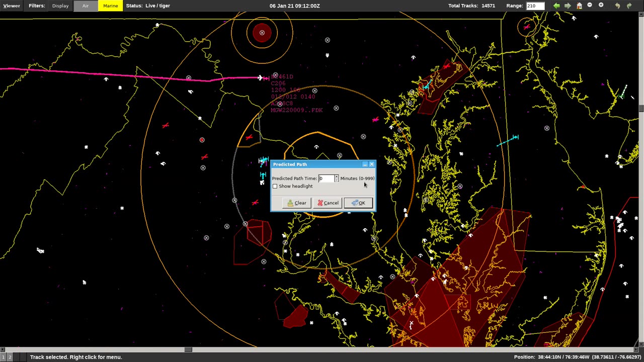
Task: Zoom out with the minus icon
Action: pos(590,6)
